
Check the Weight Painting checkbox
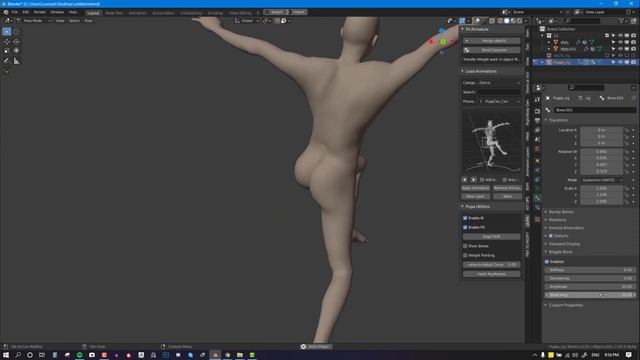[465, 256]
